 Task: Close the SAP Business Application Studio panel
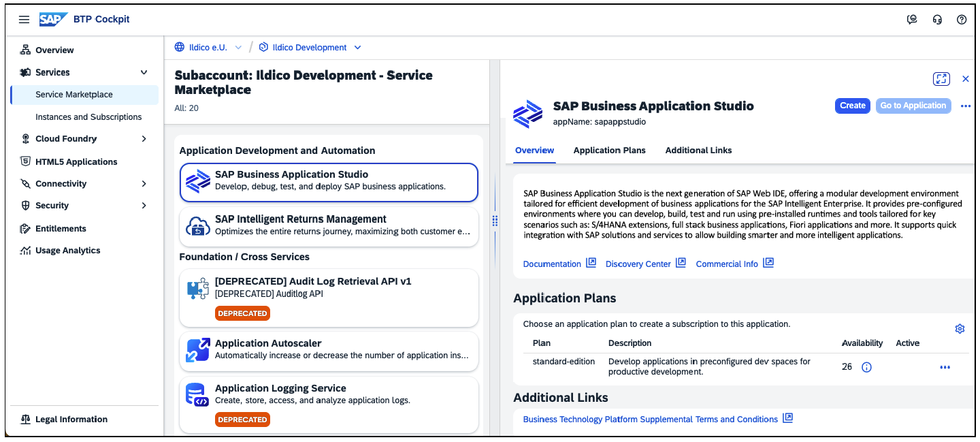(x=965, y=78)
